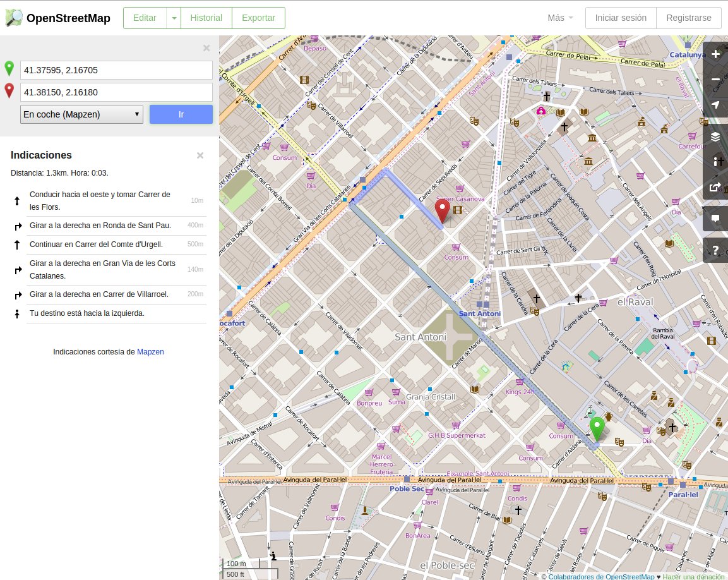The width and height of the screenshot is (728, 580).
Task: Click the Iniciar sesión button
Action: pos(621,18)
